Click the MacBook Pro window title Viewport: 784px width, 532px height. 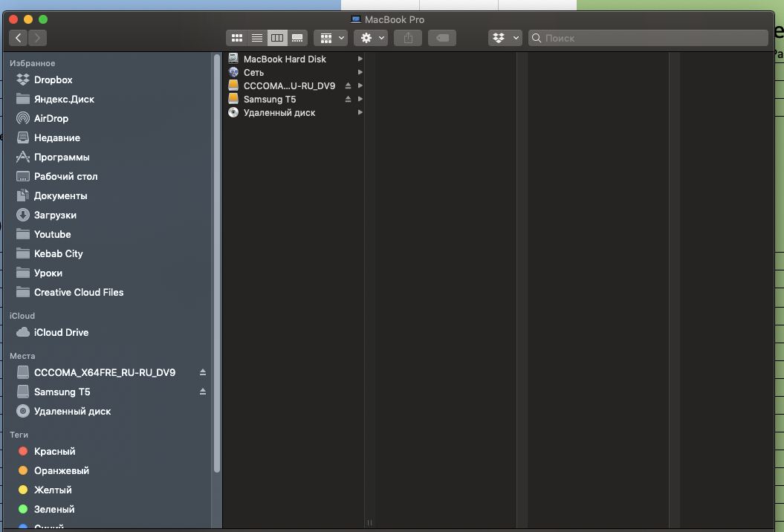tap(395, 19)
